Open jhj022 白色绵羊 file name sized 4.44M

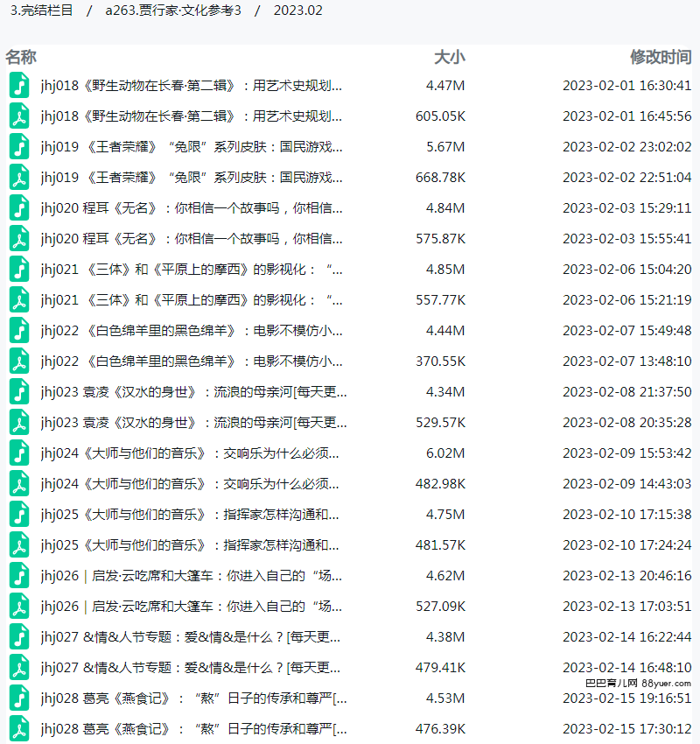(192, 331)
